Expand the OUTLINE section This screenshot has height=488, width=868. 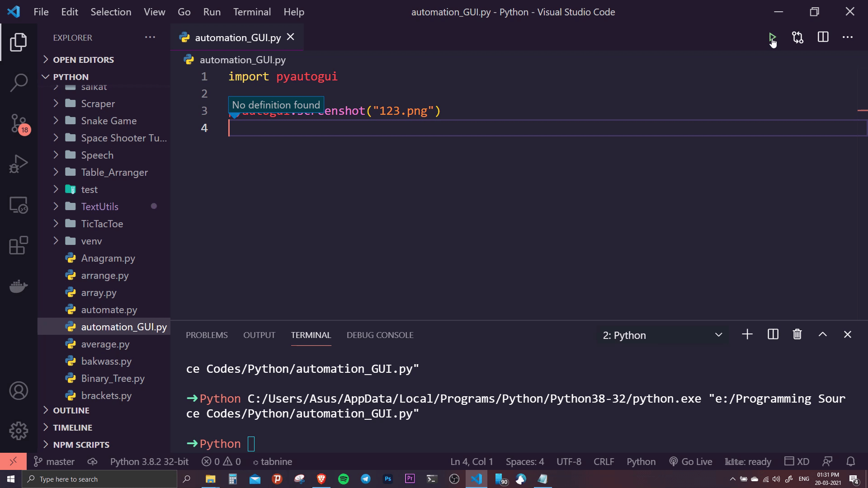(x=71, y=410)
